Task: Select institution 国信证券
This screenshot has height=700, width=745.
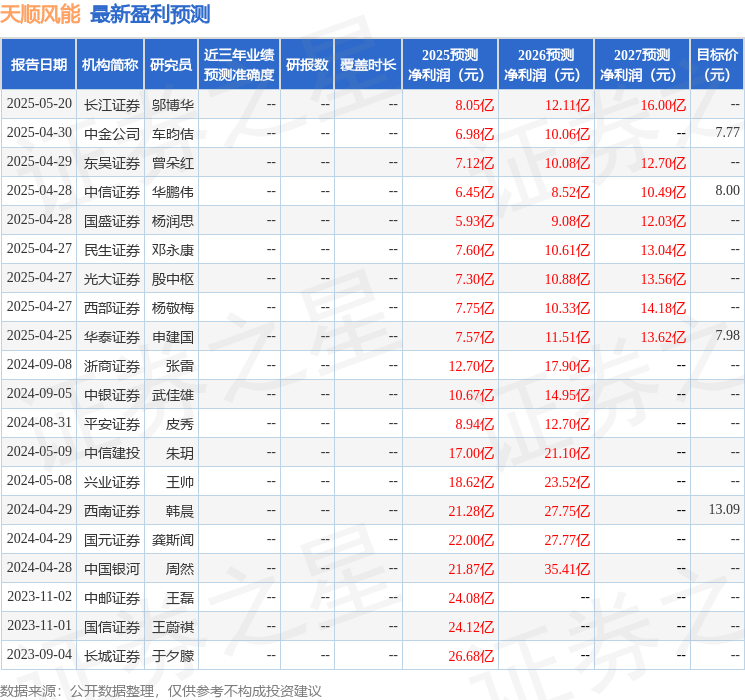Action: pyautogui.click(x=112, y=627)
